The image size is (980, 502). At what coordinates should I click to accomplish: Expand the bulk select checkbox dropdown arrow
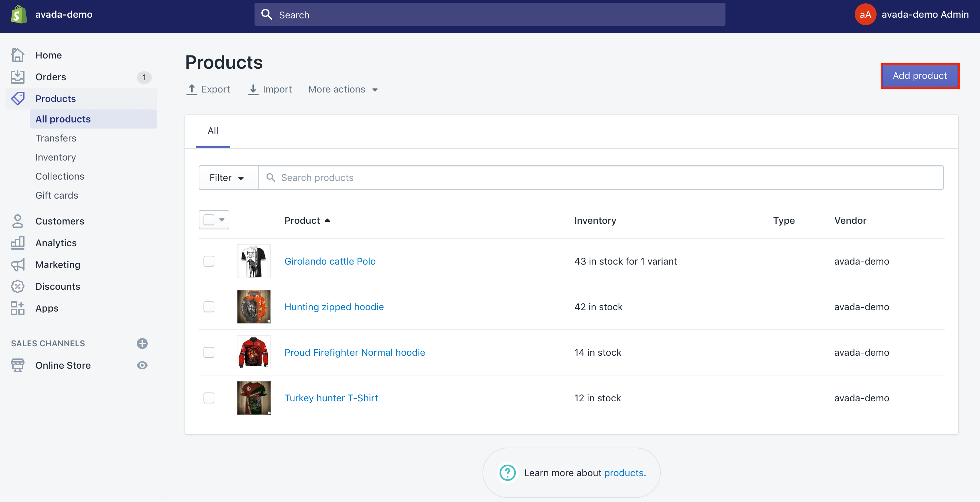(222, 220)
